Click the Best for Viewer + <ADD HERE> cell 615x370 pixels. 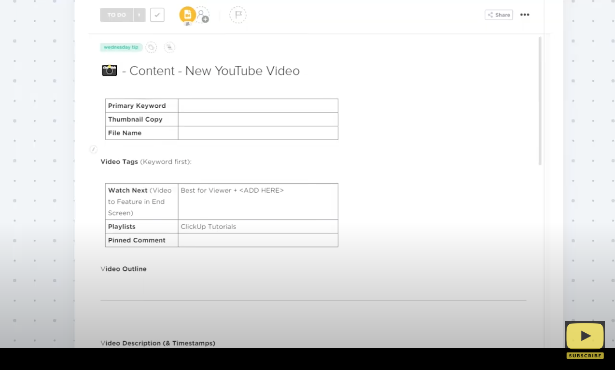tap(258, 201)
